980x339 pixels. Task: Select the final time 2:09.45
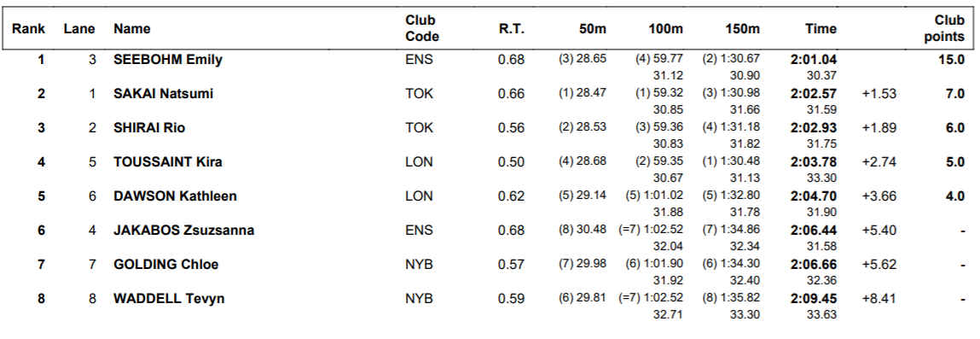coord(813,298)
